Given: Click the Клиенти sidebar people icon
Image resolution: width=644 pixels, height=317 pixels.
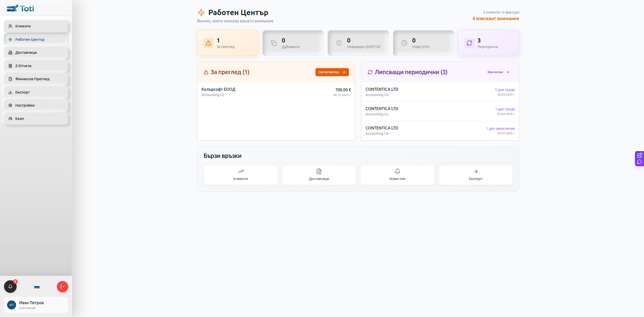Looking at the screenshot, I should (10, 26).
